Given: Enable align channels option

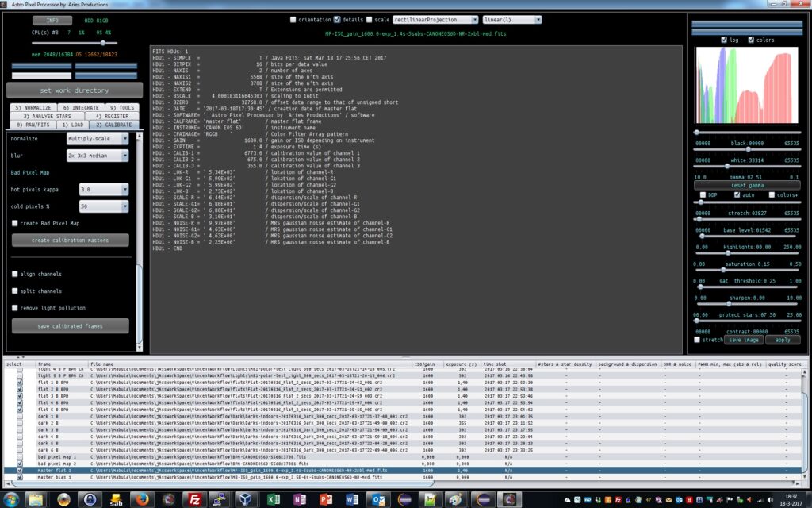Looking at the screenshot, I should pyautogui.click(x=15, y=274).
